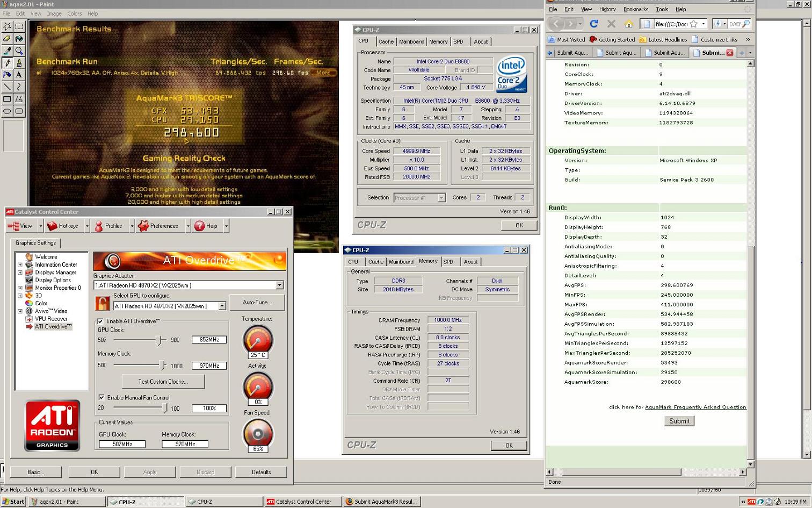Click the Firefox address bar URL field

point(671,24)
